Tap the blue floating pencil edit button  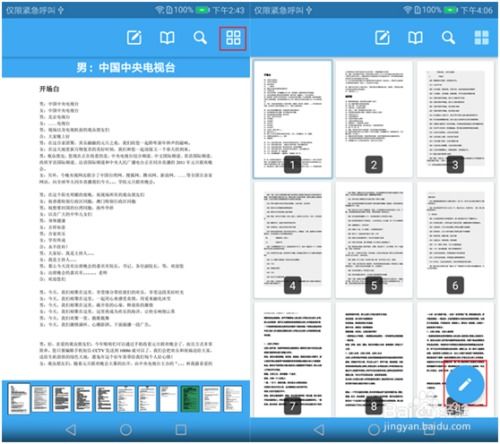tap(465, 384)
